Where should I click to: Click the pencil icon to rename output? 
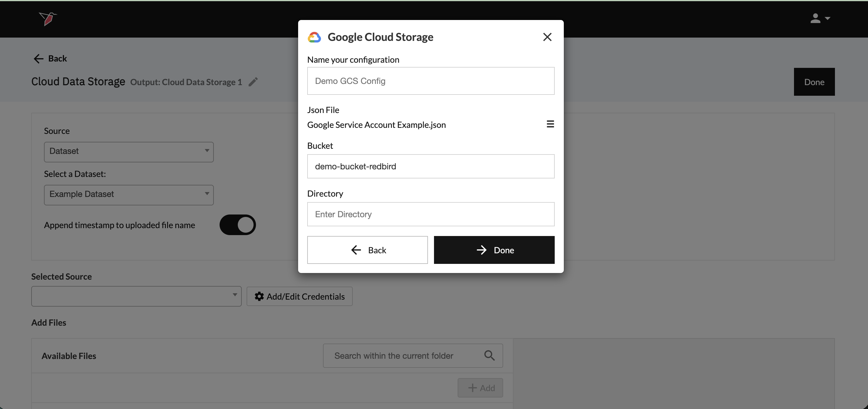pos(253,82)
